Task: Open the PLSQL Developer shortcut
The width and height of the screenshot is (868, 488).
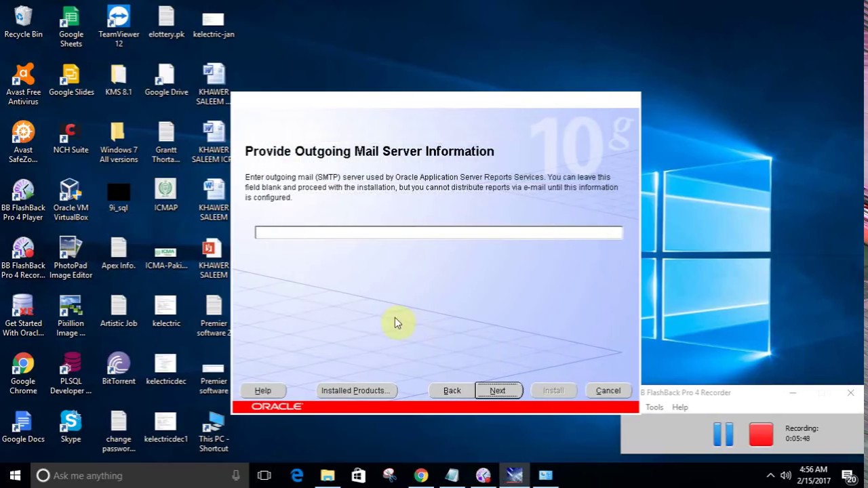Action: point(71,374)
